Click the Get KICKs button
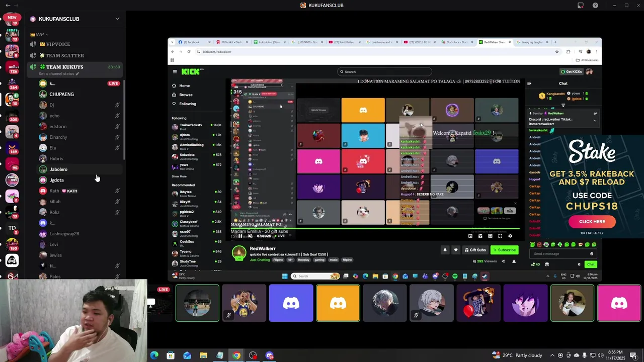644x362 pixels. (572, 72)
